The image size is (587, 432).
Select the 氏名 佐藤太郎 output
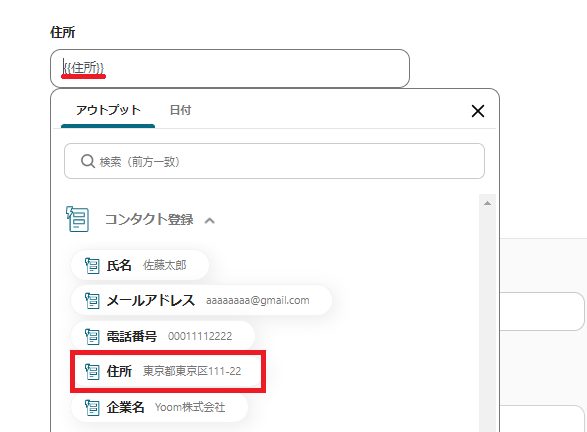tap(140, 265)
